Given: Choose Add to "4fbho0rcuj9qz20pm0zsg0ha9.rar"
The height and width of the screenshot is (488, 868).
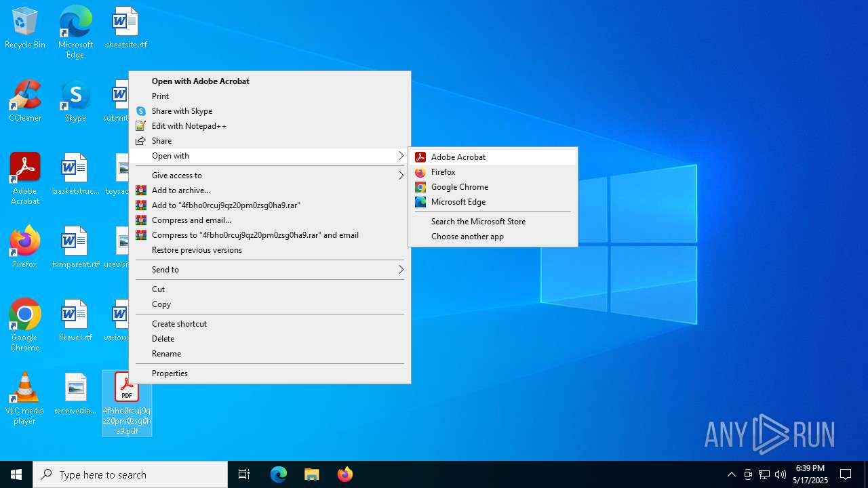Looking at the screenshot, I should (270, 205).
